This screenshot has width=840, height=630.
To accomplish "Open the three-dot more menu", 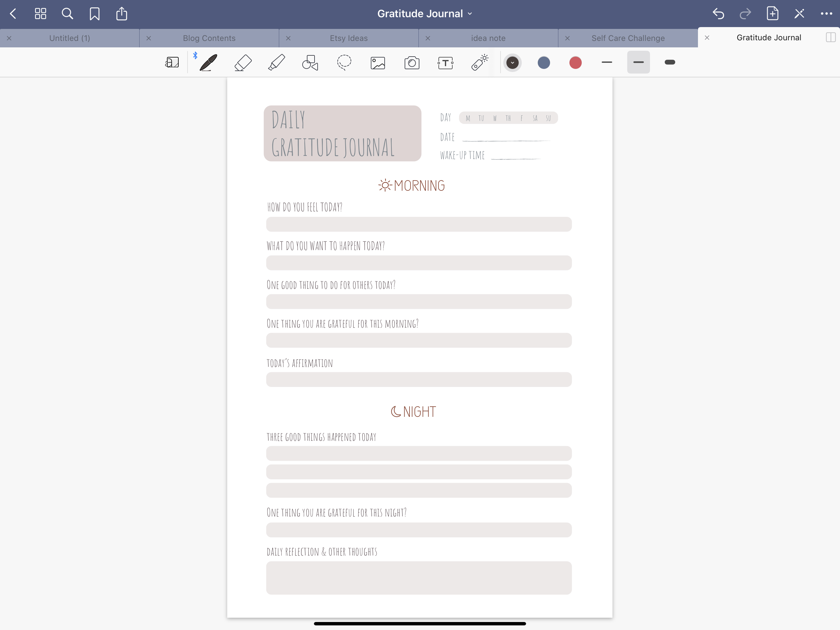I will pos(826,14).
